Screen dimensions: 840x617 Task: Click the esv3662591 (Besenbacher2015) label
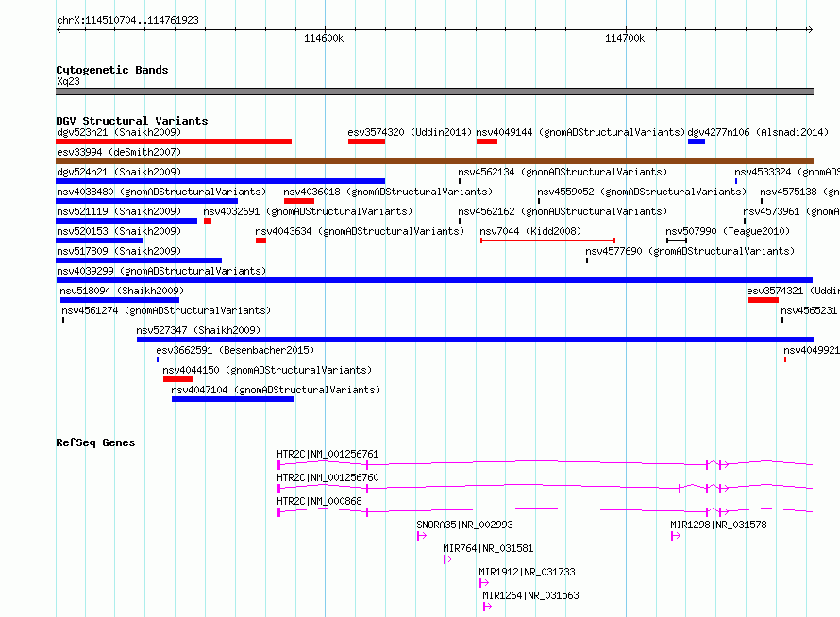235,350
